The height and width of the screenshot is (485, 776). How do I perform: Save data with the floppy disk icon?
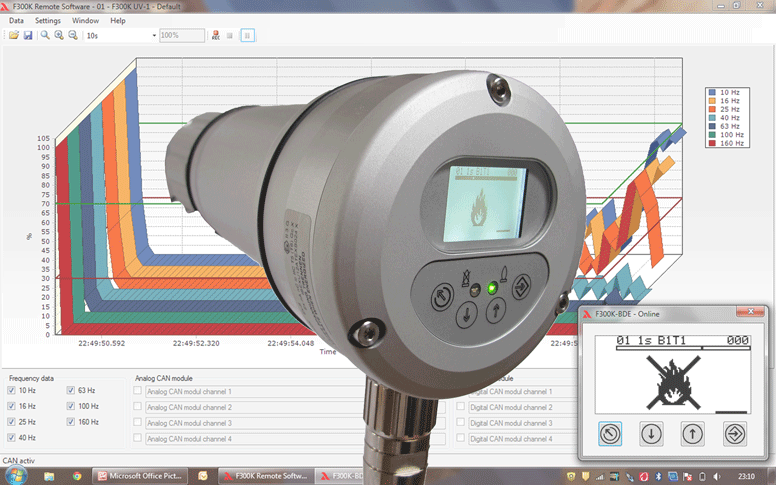click(28, 35)
